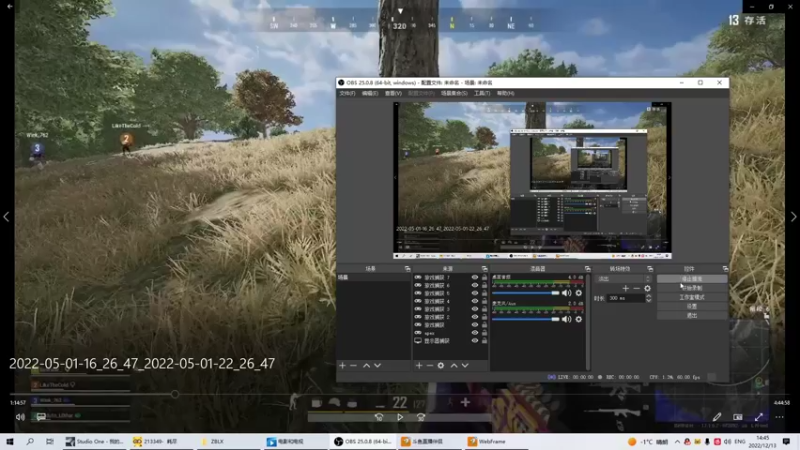Pop out the Scenes dock panel
Image resolution: width=800 pixels, height=450 pixels.
tap(407, 268)
